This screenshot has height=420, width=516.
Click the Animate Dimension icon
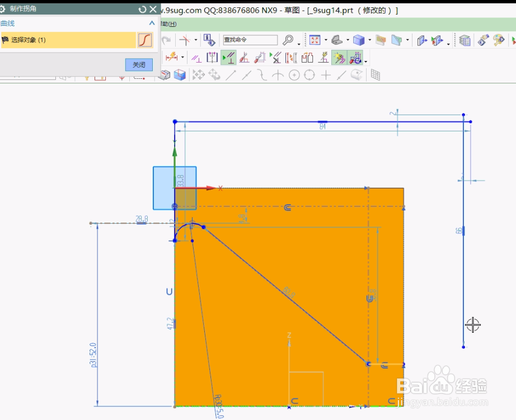click(x=291, y=58)
